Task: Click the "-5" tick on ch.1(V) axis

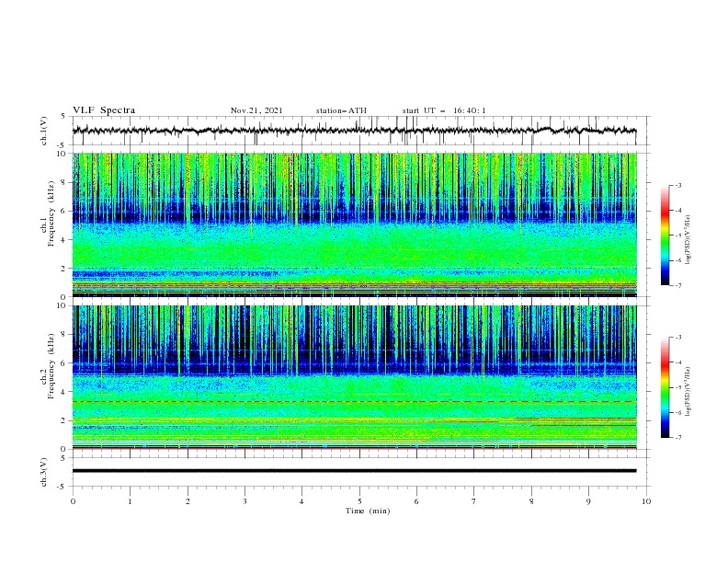Action: (x=63, y=145)
